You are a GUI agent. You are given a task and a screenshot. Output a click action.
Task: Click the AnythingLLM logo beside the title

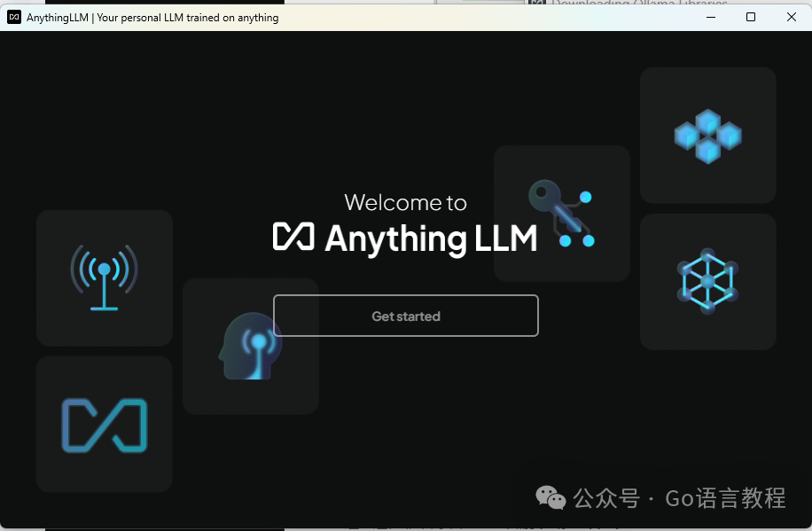[x=293, y=237]
